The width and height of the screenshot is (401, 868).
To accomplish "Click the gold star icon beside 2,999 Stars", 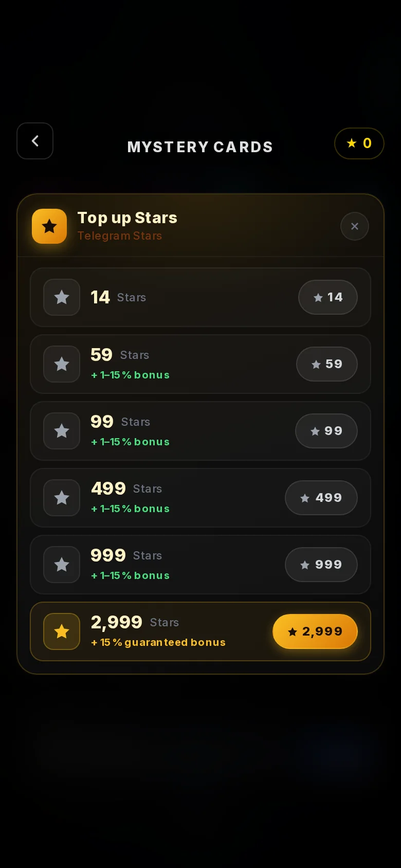I will tap(62, 631).
